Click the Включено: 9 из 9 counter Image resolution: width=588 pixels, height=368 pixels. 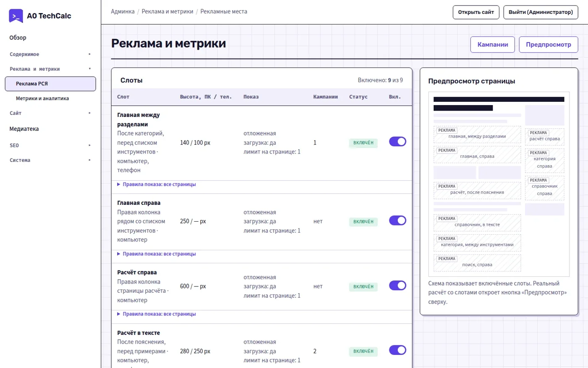click(380, 80)
